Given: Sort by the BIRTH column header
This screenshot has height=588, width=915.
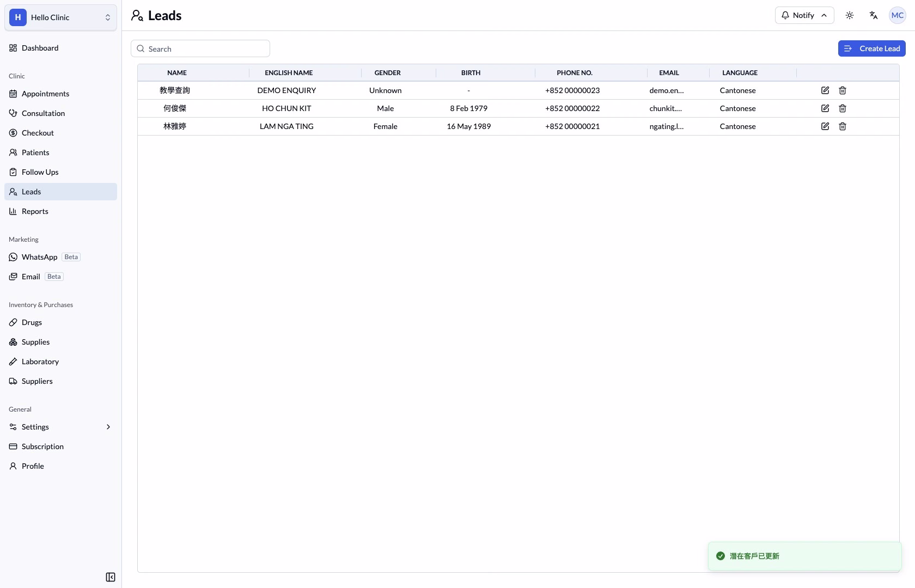Looking at the screenshot, I should (x=471, y=72).
